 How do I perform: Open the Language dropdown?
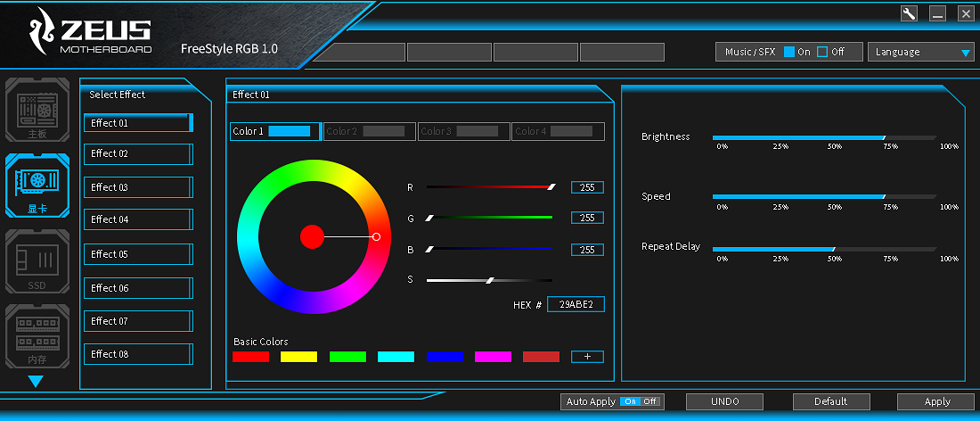coord(921,52)
